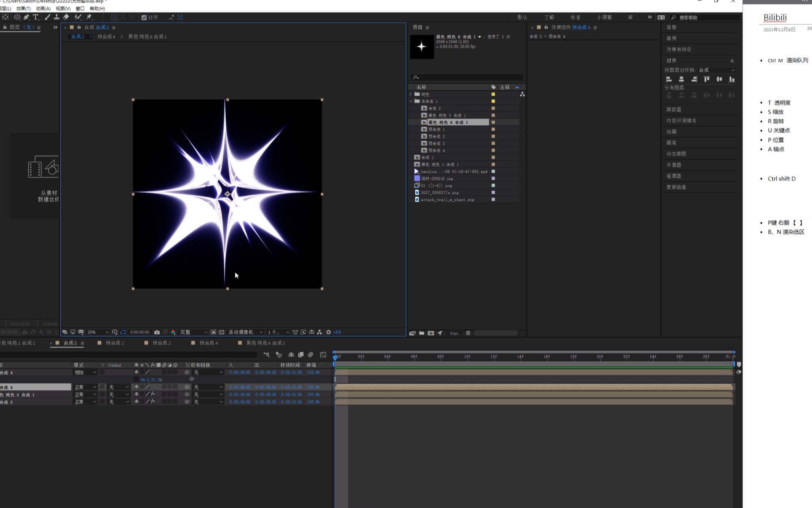Click the 预合成 4 breadcrumb in the viewer
The image size is (812, 508).
(106, 36)
